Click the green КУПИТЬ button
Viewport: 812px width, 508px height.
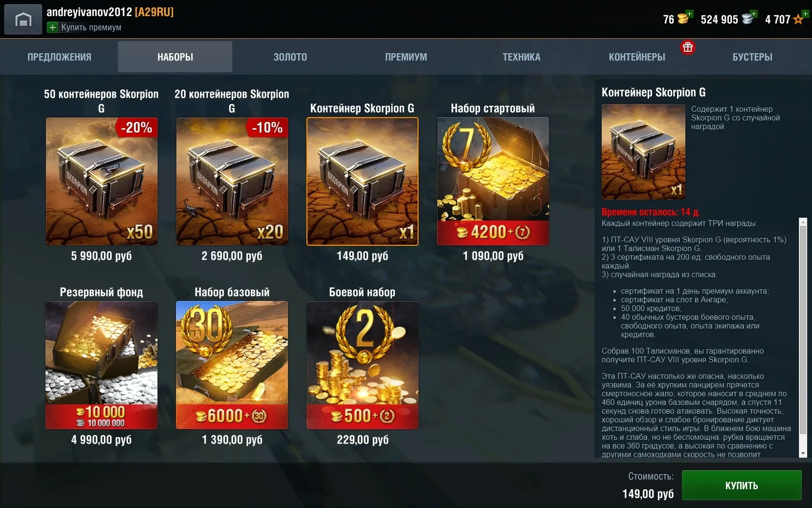pos(742,485)
